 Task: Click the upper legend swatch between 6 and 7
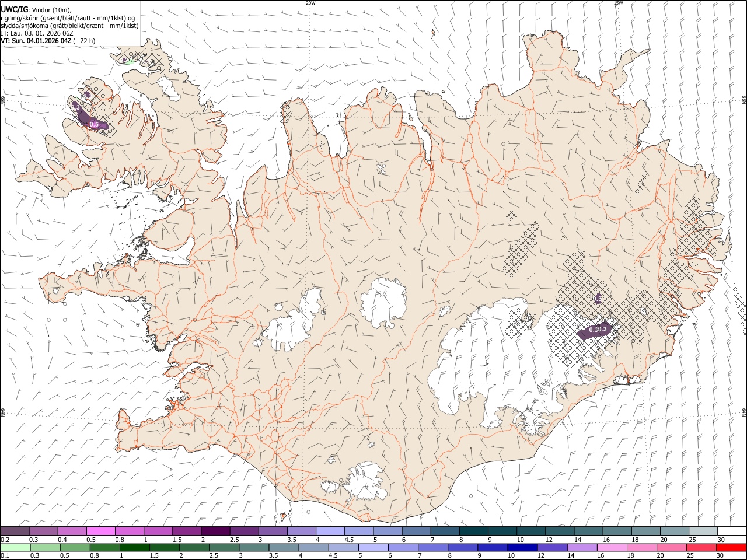tap(416, 531)
